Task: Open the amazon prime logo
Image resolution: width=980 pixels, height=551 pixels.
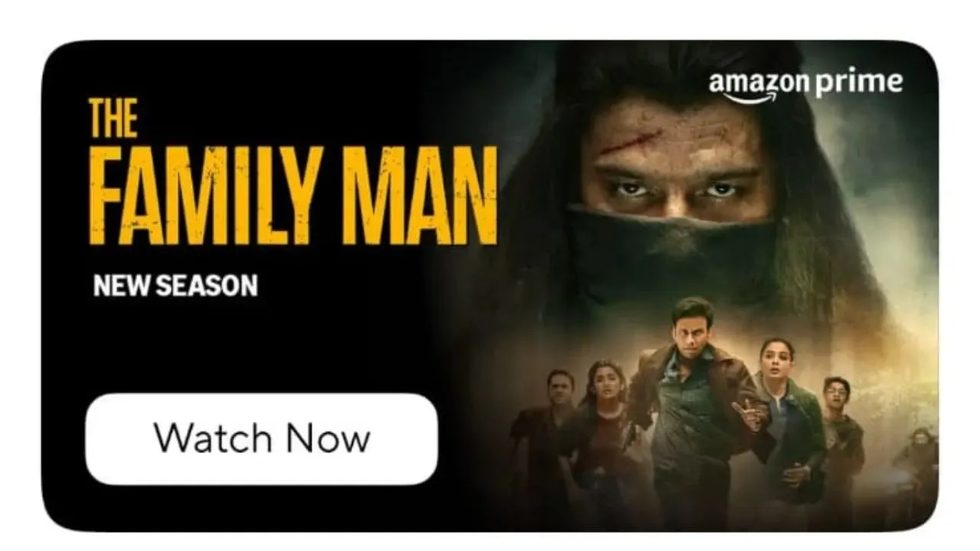Action: tap(805, 85)
